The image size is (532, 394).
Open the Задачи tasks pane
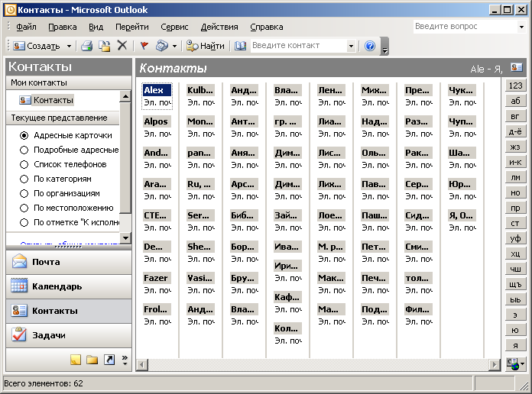[x=69, y=335]
